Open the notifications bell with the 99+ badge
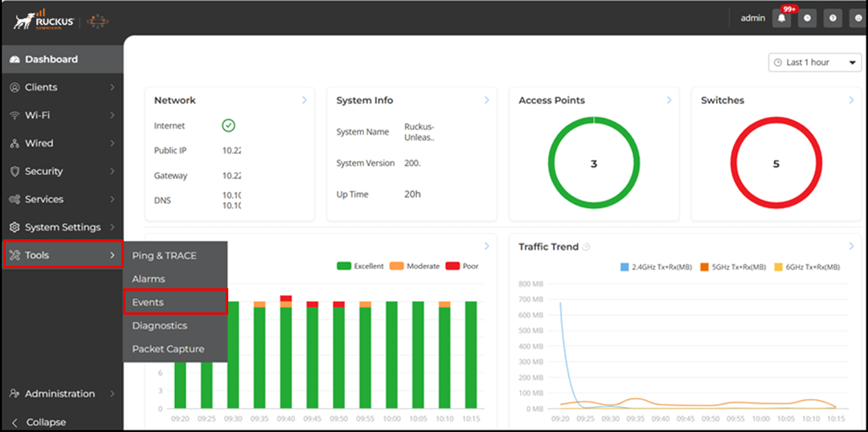The image size is (868, 432). coord(781,18)
